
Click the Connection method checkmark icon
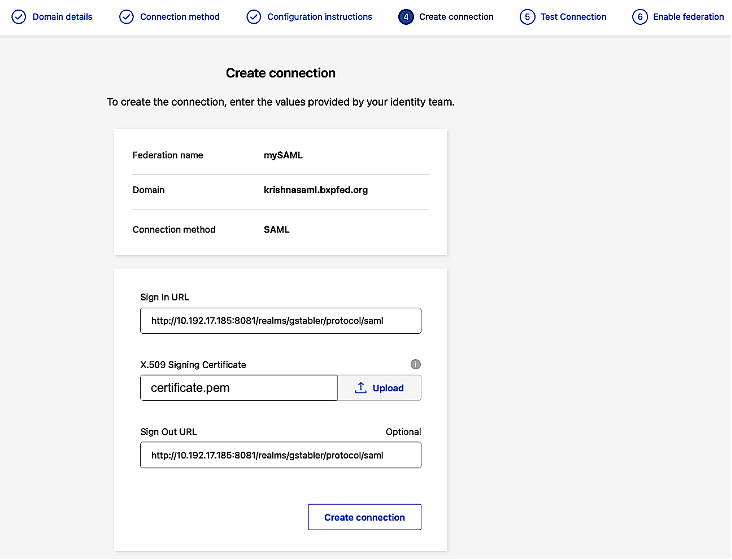pyautogui.click(x=126, y=17)
